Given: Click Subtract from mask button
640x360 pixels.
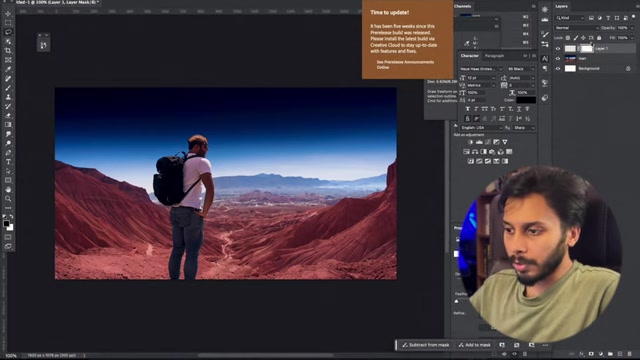Looking at the screenshot, I should [426, 345].
